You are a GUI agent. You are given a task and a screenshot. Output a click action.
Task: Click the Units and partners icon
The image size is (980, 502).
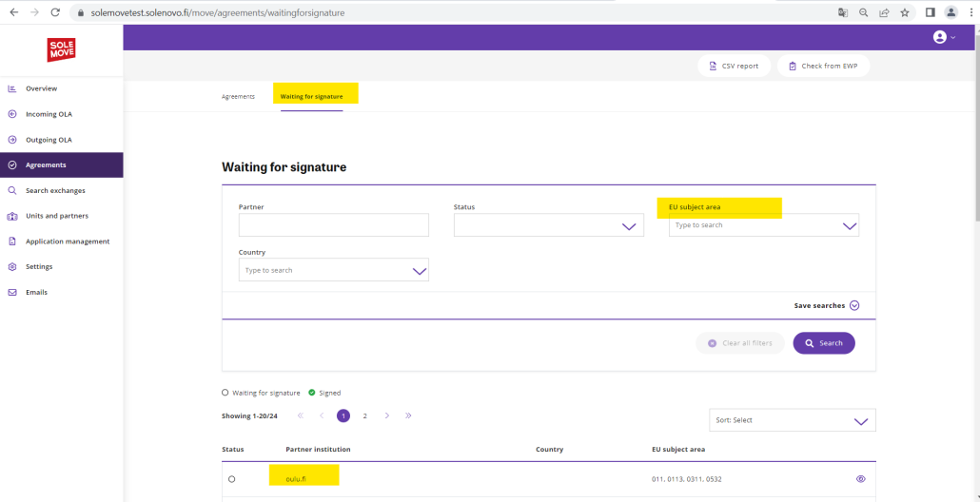point(11,216)
